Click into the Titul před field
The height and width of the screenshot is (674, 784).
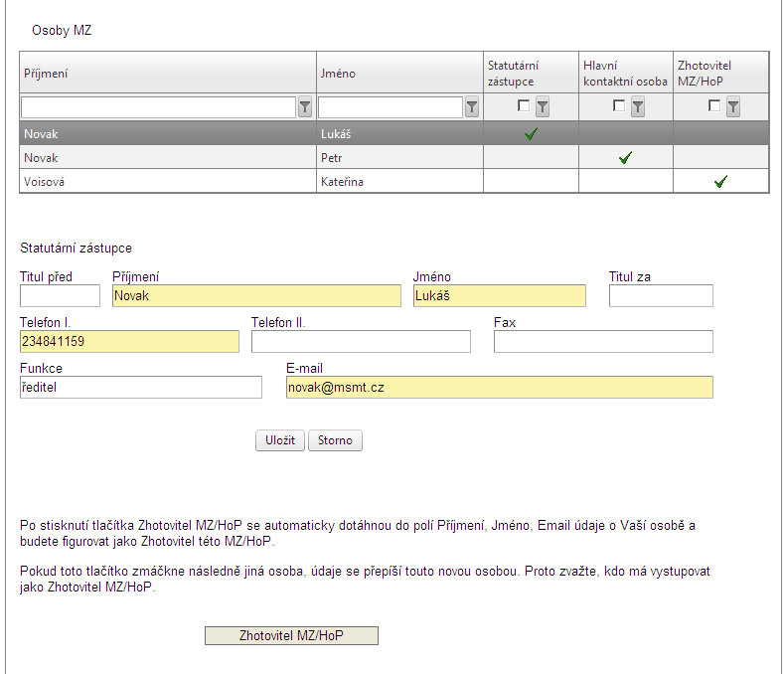click(x=60, y=295)
